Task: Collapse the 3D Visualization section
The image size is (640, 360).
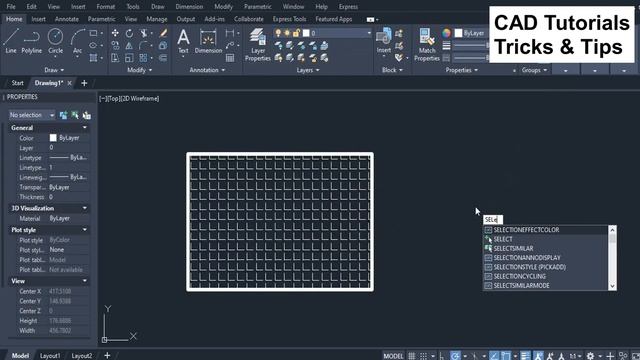Action: 84,208
